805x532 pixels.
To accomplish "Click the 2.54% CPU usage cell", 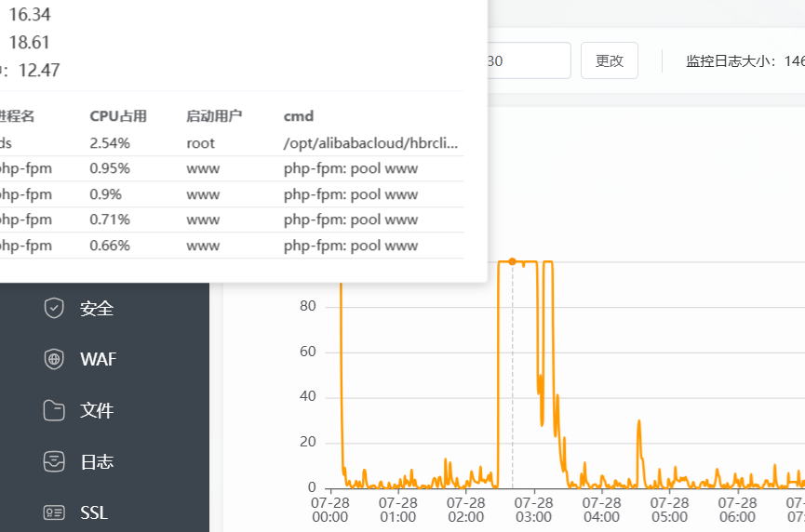I will [110, 143].
